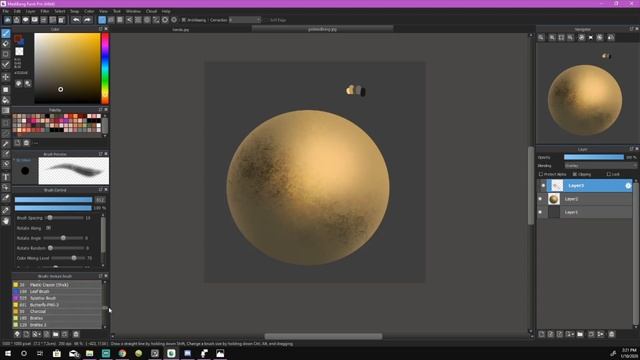
Task: Toggle the AntiAliasing checkbox
Action: (184, 20)
